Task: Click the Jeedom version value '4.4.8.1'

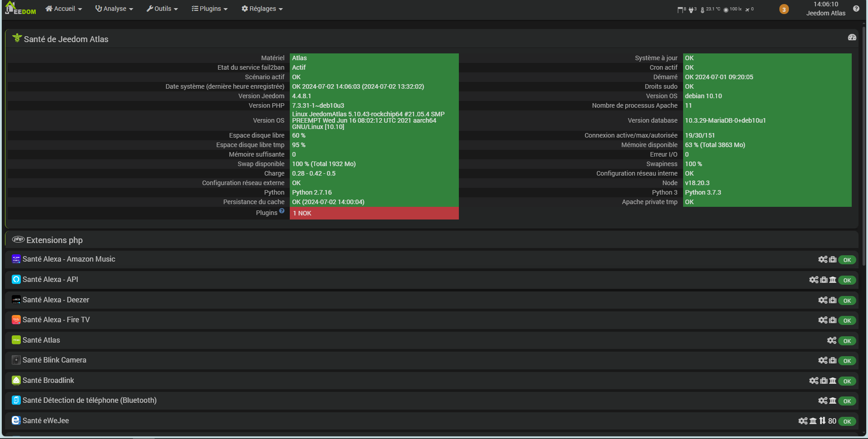Action: [x=302, y=96]
